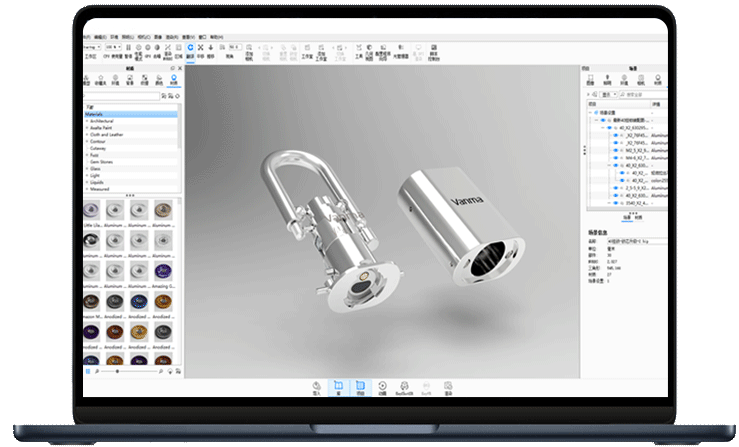Expand the Cloth and Leather category
The height and width of the screenshot is (447, 739).
(x=86, y=134)
